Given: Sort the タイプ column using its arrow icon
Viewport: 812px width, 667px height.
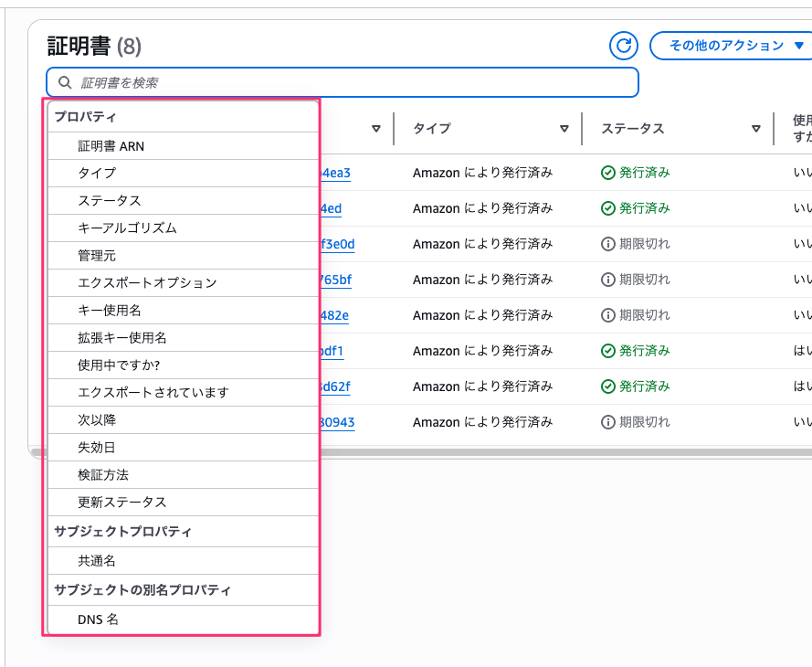Looking at the screenshot, I should click(x=564, y=129).
